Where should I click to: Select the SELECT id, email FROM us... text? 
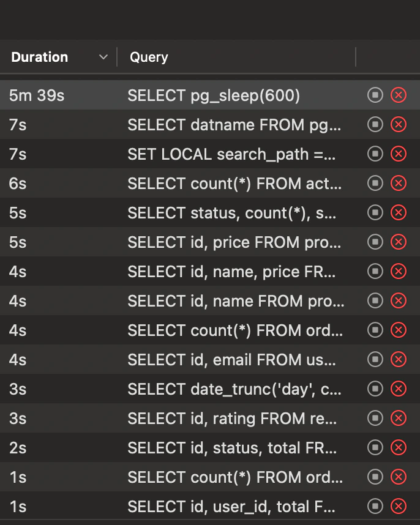pos(232,360)
